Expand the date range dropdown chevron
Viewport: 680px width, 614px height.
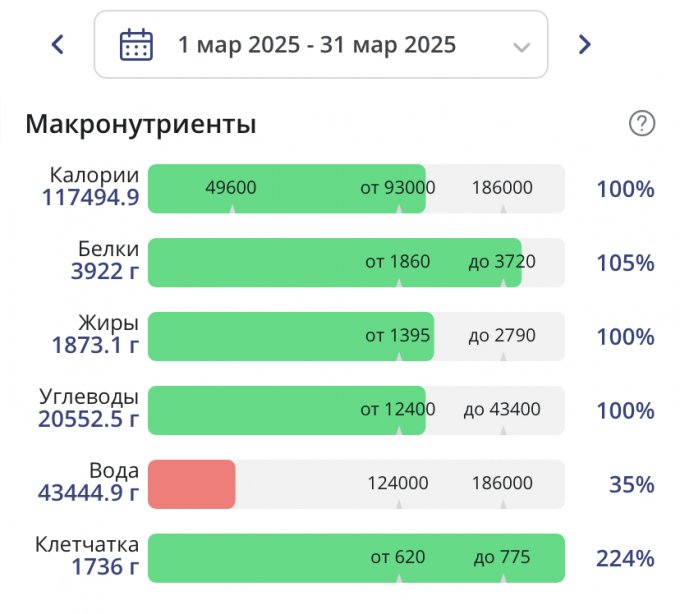[521, 46]
